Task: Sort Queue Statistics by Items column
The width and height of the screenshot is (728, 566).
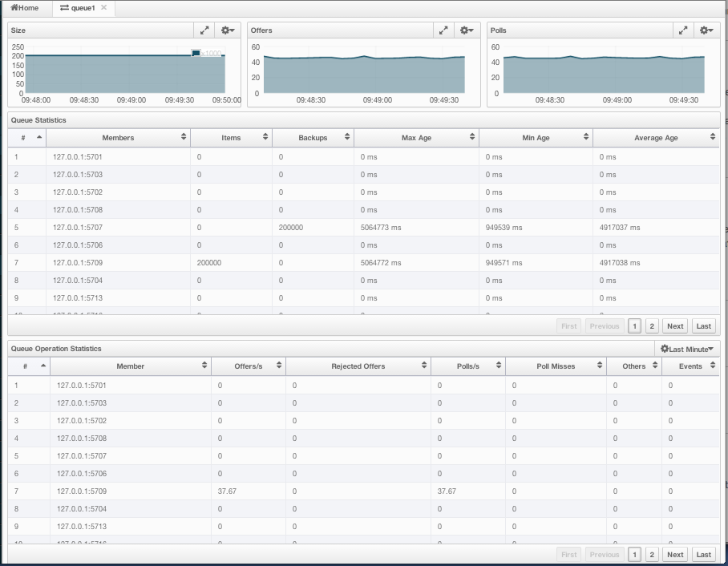Action: tap(231, 138)
